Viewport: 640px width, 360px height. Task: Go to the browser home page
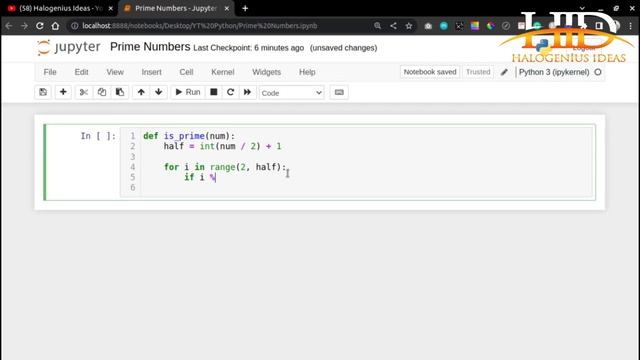[55, 26]
